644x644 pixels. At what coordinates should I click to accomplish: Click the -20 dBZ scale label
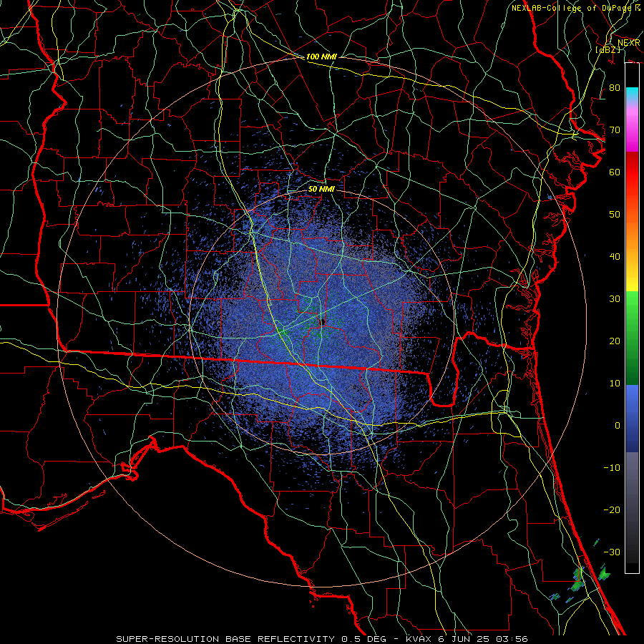coord(612,510)
